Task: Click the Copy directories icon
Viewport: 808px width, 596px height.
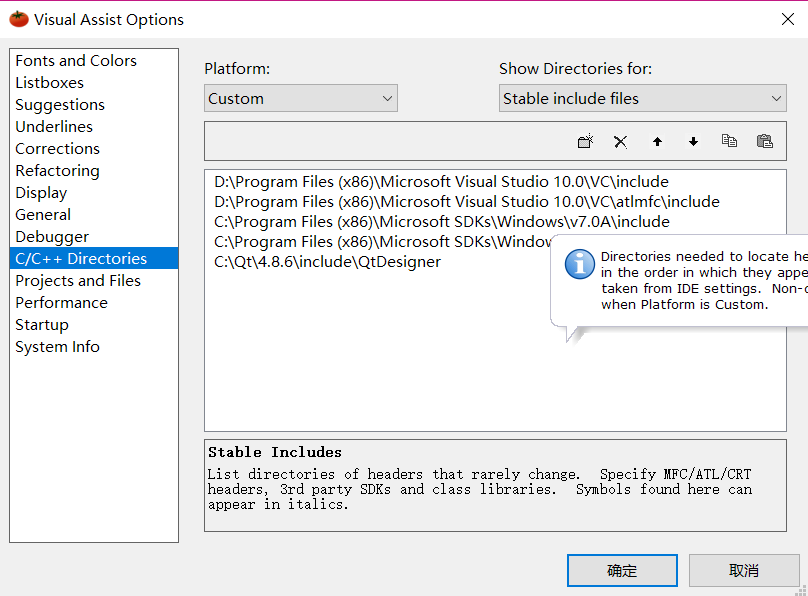Action: pyautogui.click(x=729, y=142)
